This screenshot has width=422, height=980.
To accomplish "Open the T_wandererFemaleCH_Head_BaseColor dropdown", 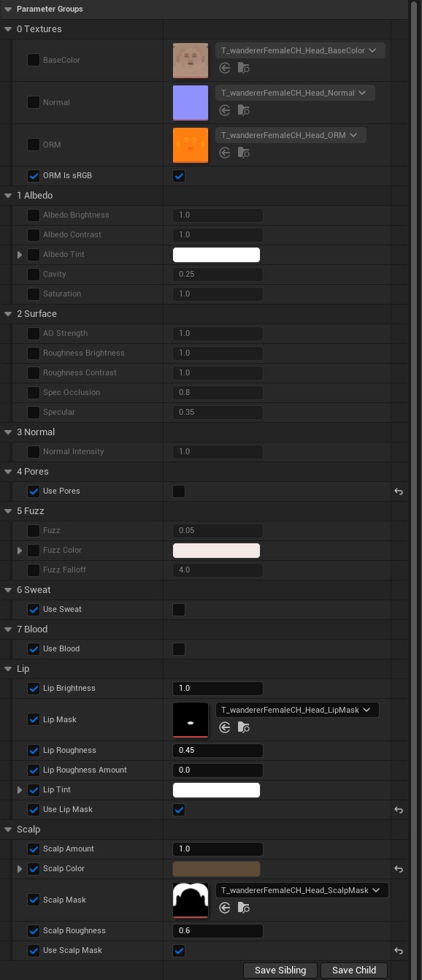I will pos(300,50).
